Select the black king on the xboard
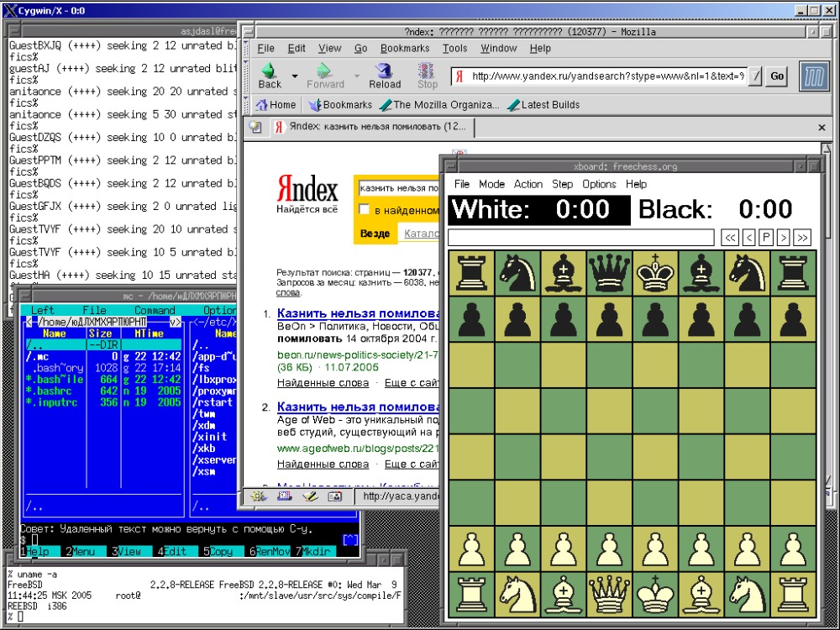 pos(654,273)
